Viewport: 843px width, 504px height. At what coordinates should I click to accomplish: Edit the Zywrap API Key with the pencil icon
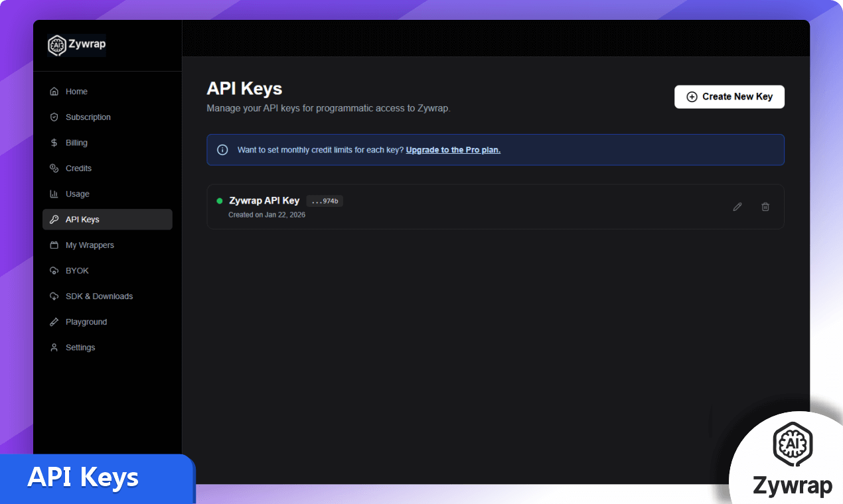tap(737, 207)
